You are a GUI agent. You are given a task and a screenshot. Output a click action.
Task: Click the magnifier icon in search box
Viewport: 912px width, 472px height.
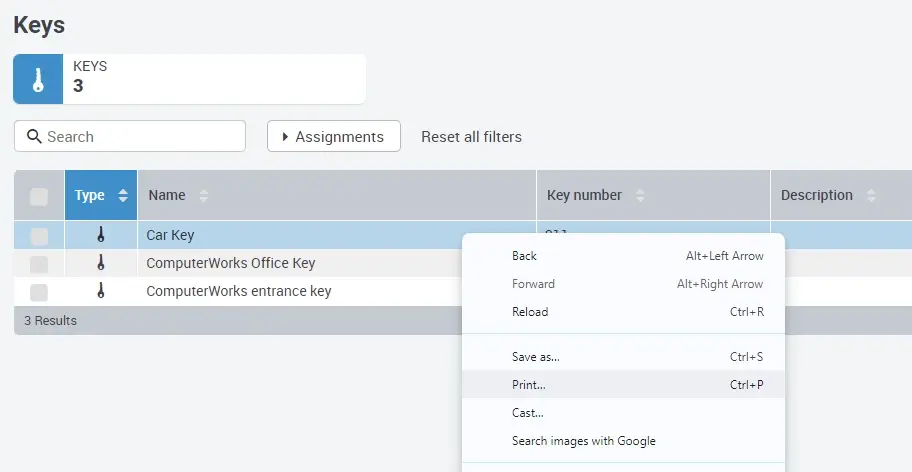[x=34, y=136]
